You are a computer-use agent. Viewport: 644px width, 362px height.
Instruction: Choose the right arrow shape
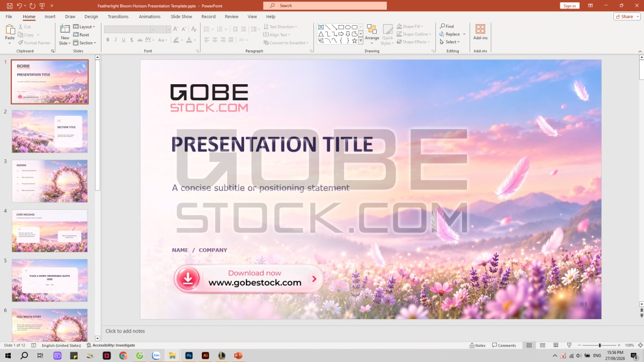(341, 34)
